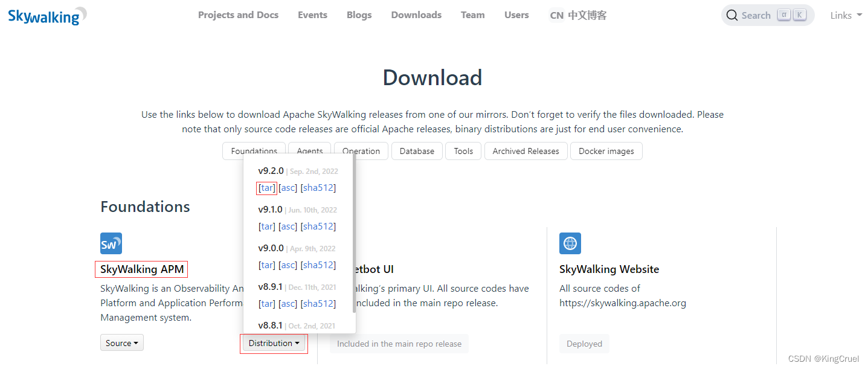Select the Docker images tab
This screenshot has height=369, width=868.
(x=606, y=151)
